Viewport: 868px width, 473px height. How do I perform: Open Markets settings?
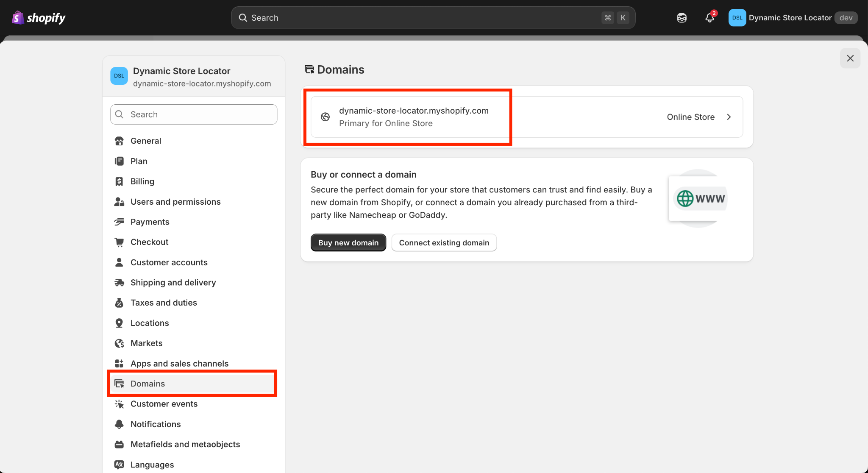pyautogui.click(x=193, y=343)
